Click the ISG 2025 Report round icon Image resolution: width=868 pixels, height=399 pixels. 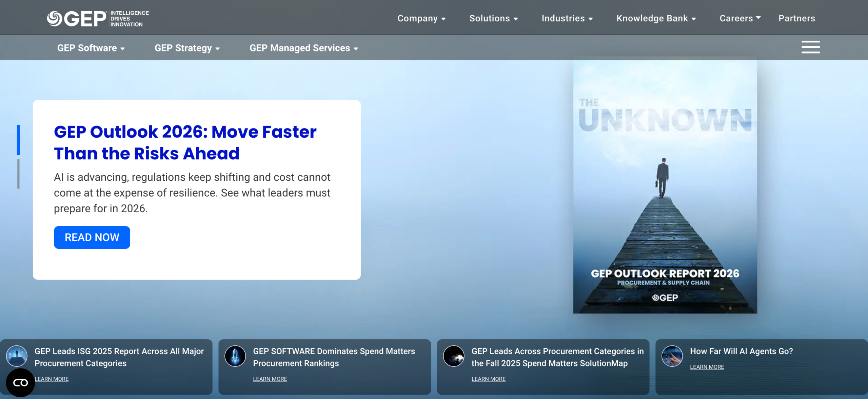(x=17, y=356)
